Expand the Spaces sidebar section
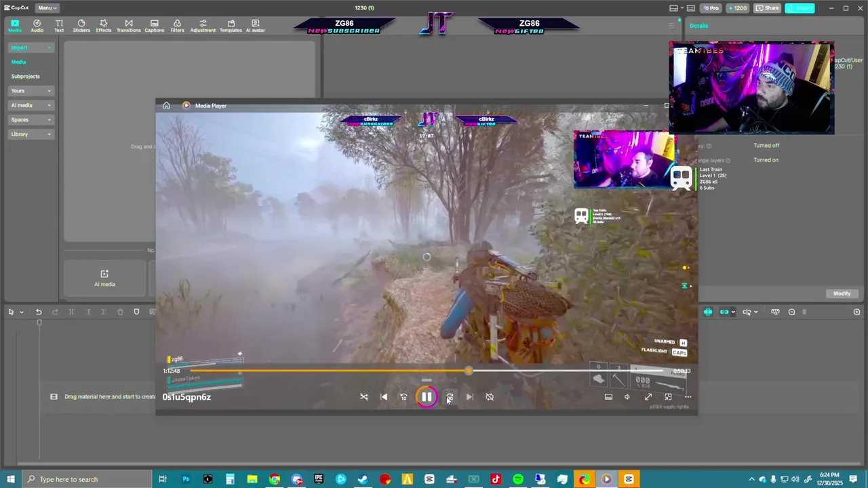This screenshot has width=868, height=488. tap(31, 120)
